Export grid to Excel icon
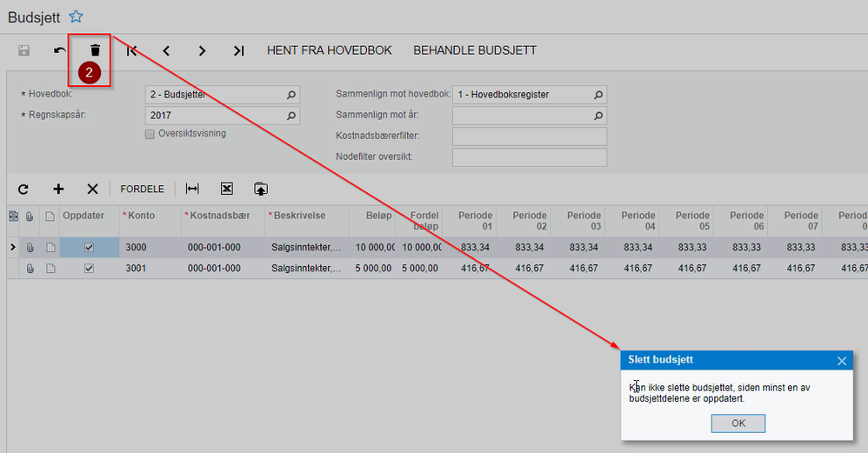 tap(226, 190)
